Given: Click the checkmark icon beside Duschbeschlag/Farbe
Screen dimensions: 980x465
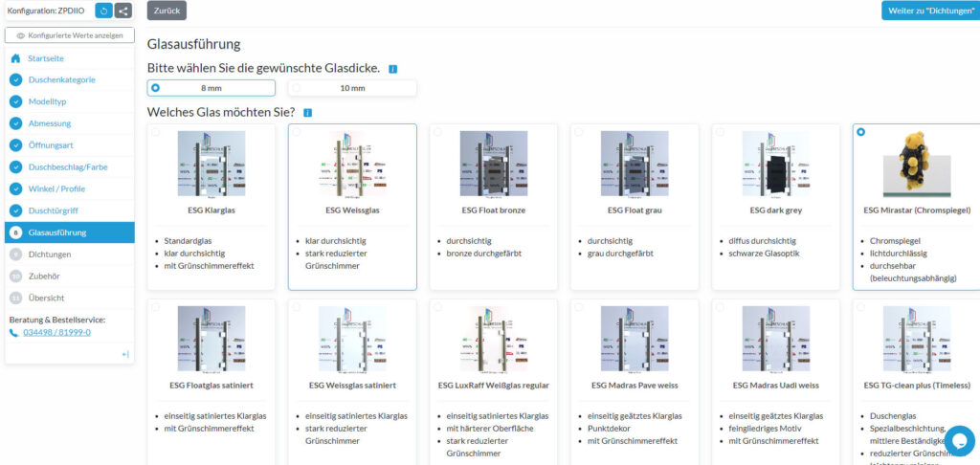Looking at the screenshot, I should click(x=15, y=167).
